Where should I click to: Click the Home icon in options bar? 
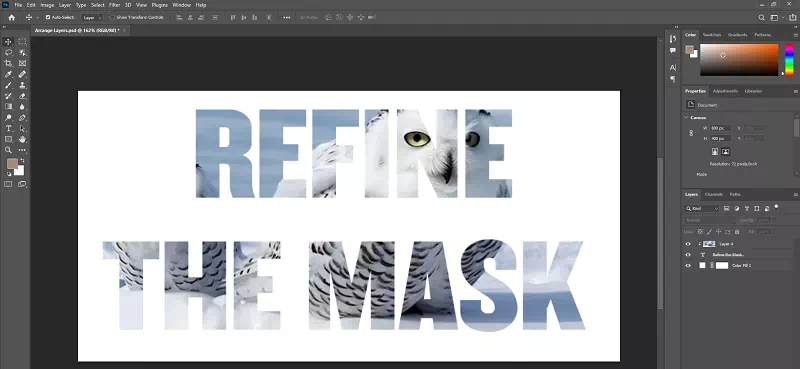point(11,17)
